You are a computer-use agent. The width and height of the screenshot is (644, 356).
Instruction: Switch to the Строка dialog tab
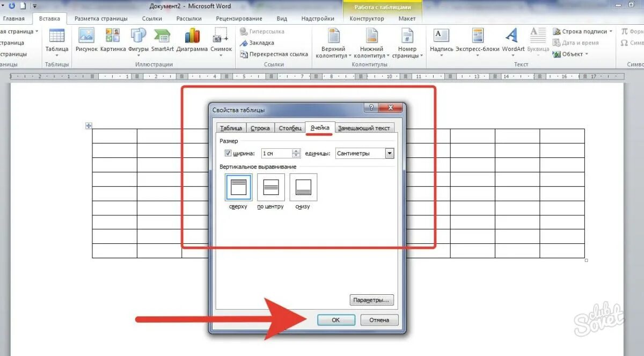pos(260,128)
